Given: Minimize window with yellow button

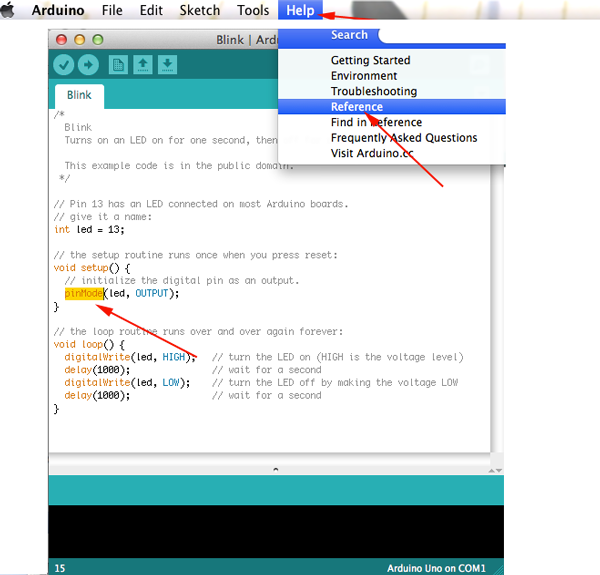Looking at the screenshot, I should [80, 39].
